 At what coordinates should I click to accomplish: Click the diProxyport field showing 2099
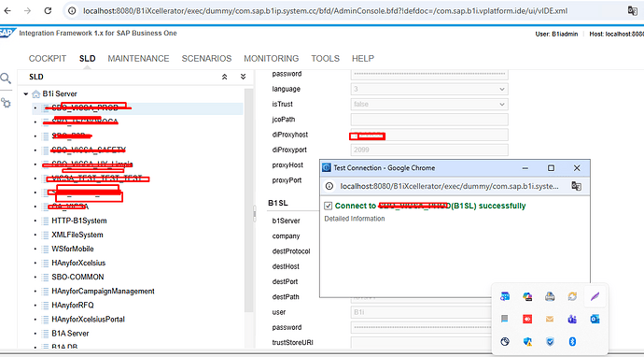tap(429, 150)
